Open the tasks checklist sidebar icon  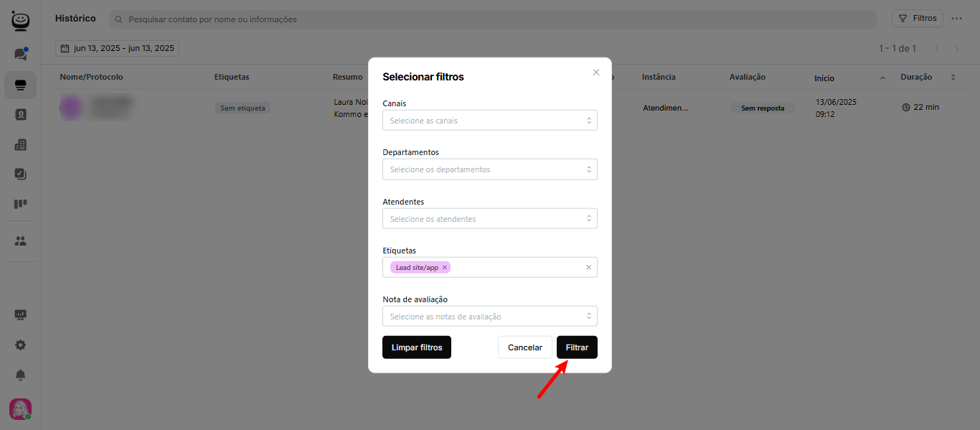pyautogui.click(x=20, y=174)
